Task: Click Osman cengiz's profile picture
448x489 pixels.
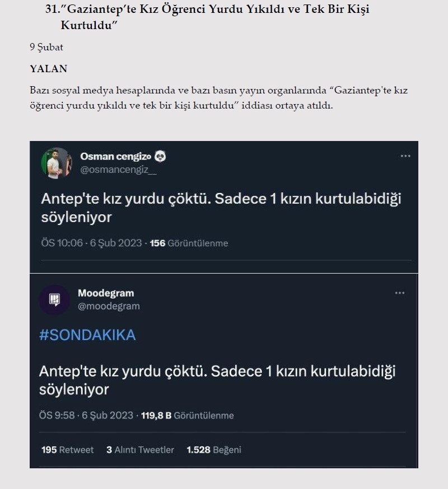Action: click(x=54, y=161)
